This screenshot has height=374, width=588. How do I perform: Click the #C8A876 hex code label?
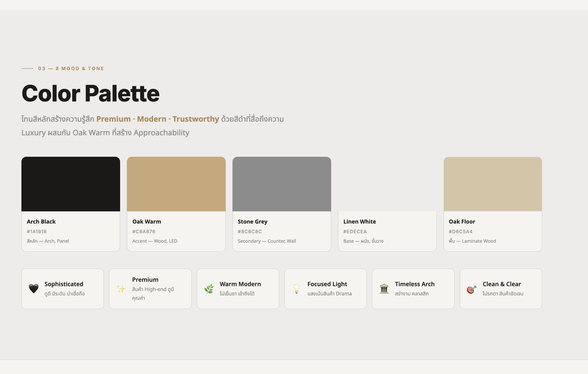pos(144,232)
